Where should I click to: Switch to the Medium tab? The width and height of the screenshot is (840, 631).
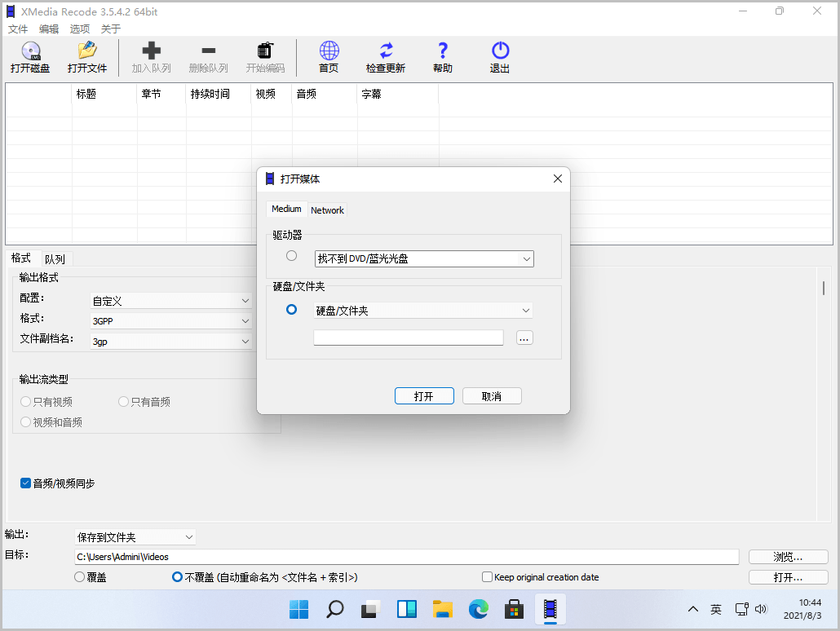pyautogui.click(x=286, y=209)
